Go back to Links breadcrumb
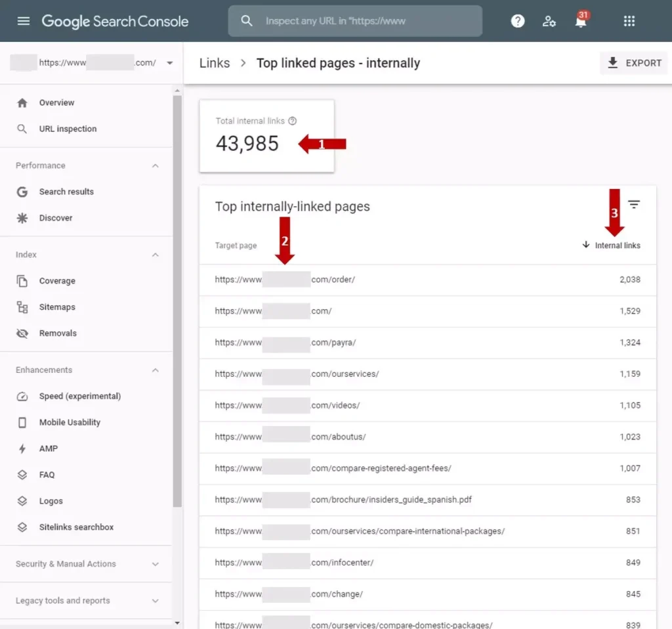Viewport: 672px width, 629px height. (x=215, y=63)
